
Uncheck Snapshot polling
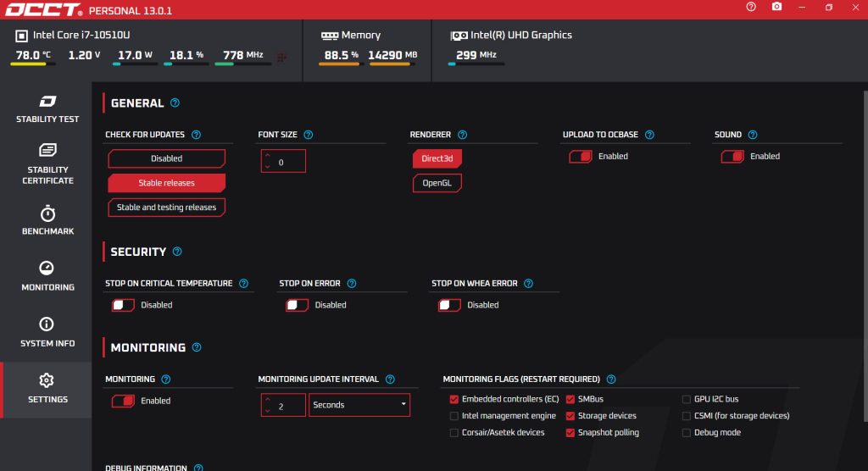(570, 433)
